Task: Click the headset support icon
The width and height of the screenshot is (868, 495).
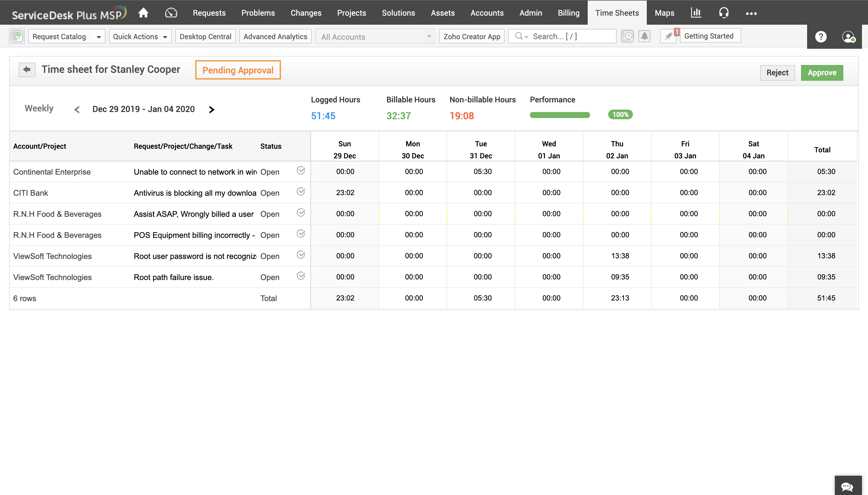Action: pyautogui.click(x=723, y=13)
